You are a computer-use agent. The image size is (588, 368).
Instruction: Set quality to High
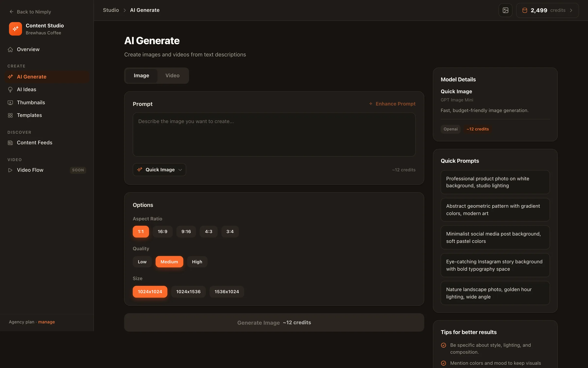(x=197, y=262)
